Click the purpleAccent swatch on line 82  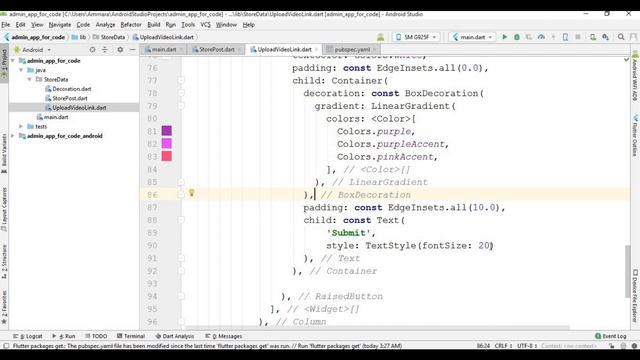167,143
